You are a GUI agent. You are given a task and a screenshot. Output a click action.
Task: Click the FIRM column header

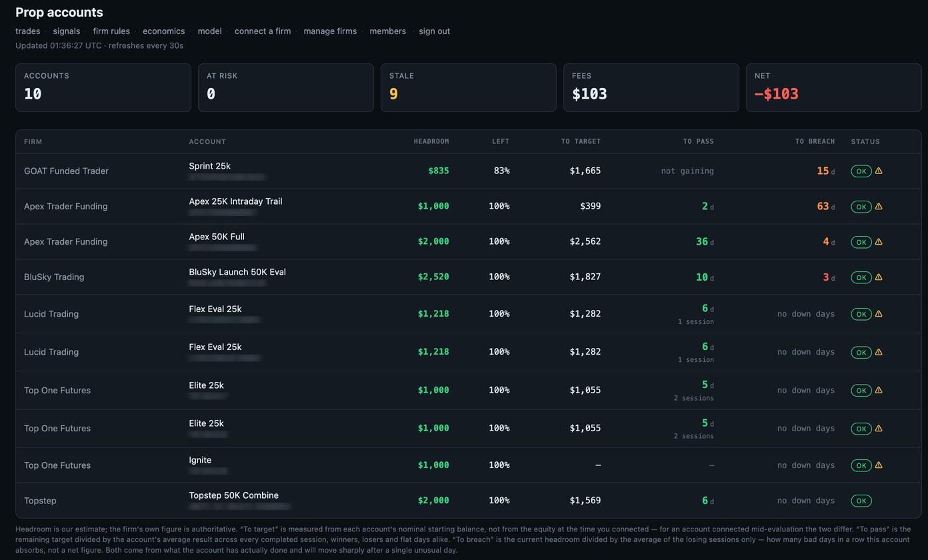[33, 141]
